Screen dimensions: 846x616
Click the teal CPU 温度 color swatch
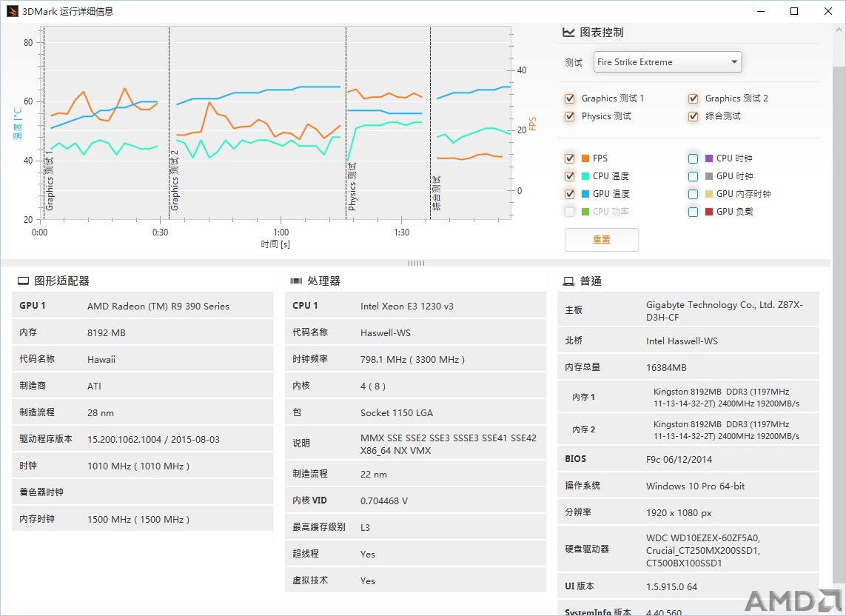[x=585, y=176]
